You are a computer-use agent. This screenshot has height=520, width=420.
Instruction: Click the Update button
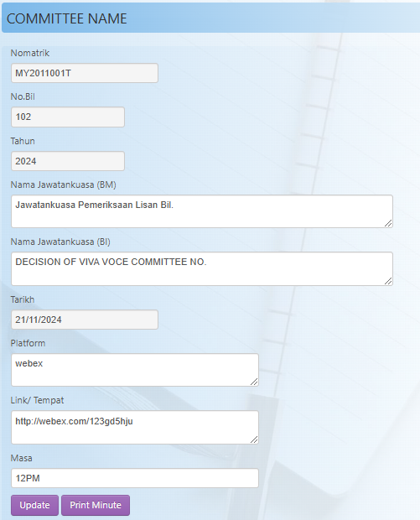34,505
